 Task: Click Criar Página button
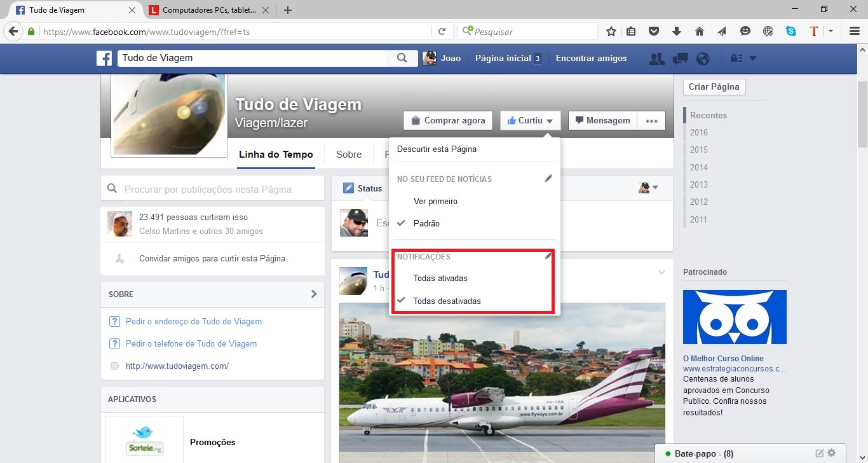714,86
